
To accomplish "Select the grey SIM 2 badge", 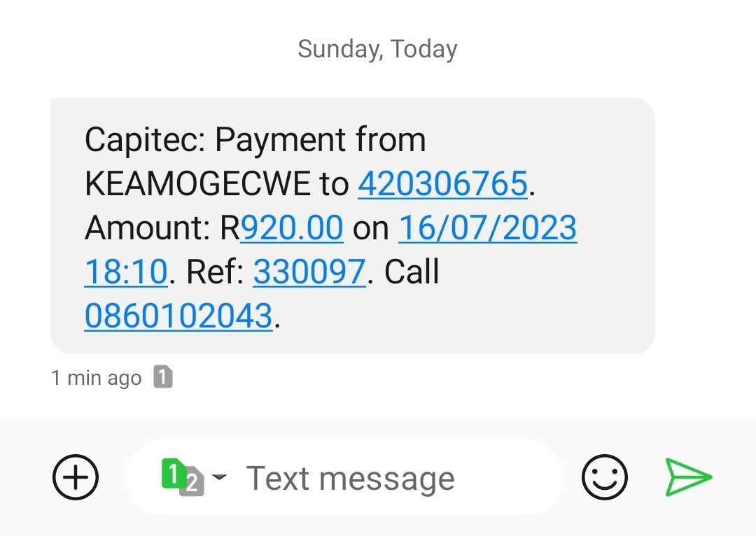I will click(x=192, y=481).
